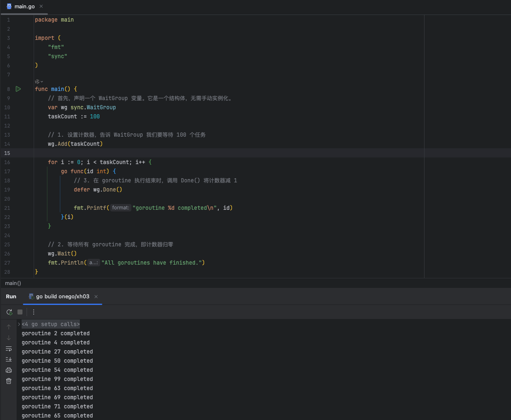Toggle soft-wrap in run console

[x=9, y=349]
